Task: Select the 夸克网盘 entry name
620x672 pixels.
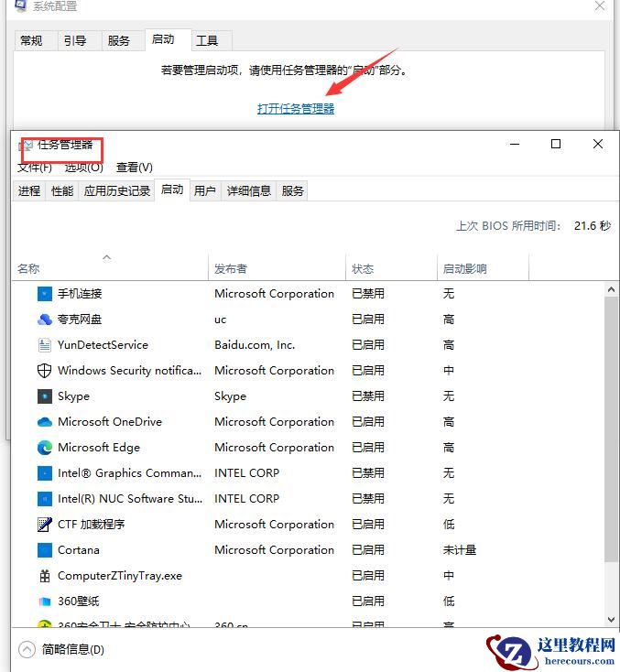Action: click(x=80, y=320)
